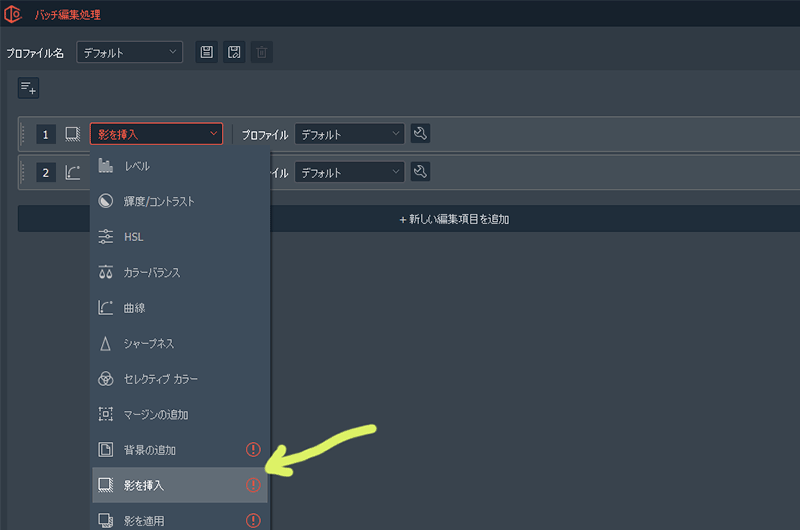Collapse the 影を挿入 edit type dropdown
This screenshot has height=530, width=800.
[157, 134]
